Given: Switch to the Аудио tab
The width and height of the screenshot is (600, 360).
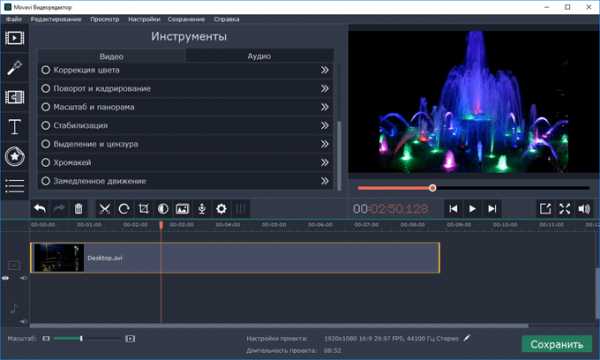Looking at the screenshot, I should (x=259, y=56).
